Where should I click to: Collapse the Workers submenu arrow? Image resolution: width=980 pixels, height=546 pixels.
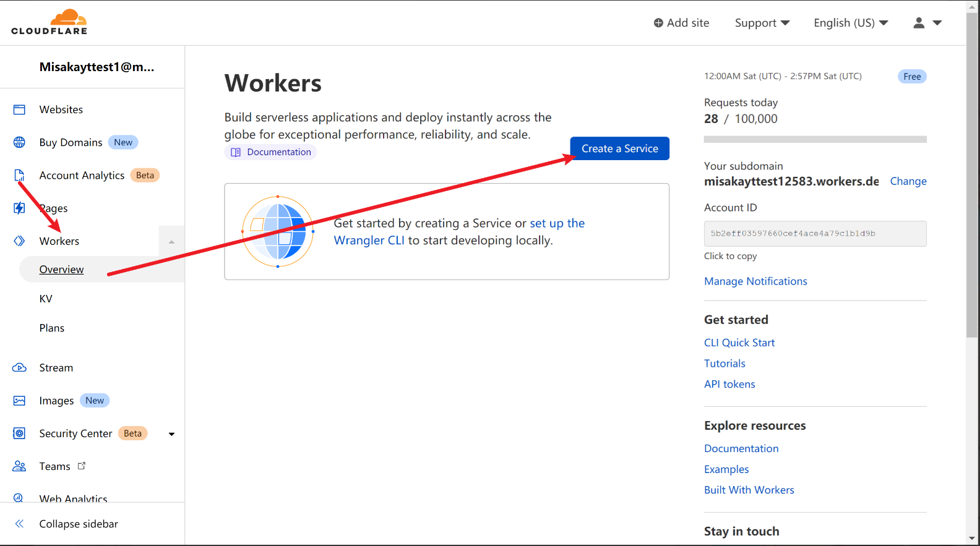click(171, 241)
